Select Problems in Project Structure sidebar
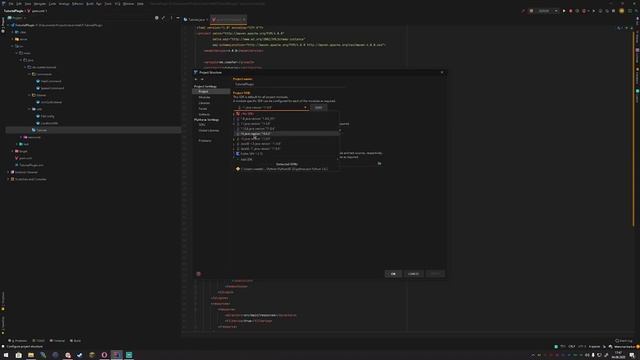 (205, 140)
